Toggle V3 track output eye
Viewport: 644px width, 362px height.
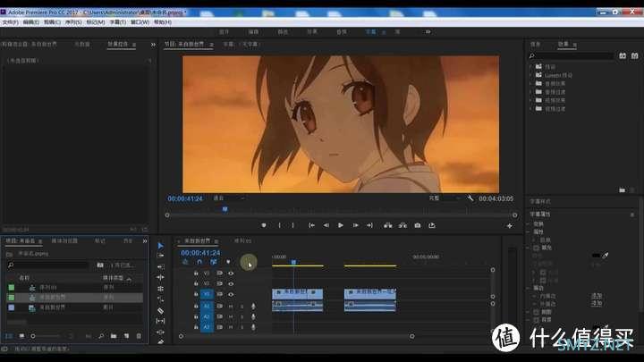point(231,273)
